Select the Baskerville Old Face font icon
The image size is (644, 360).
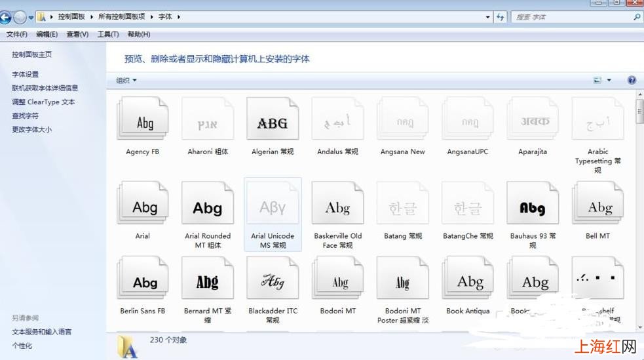(x=337, y=203)
